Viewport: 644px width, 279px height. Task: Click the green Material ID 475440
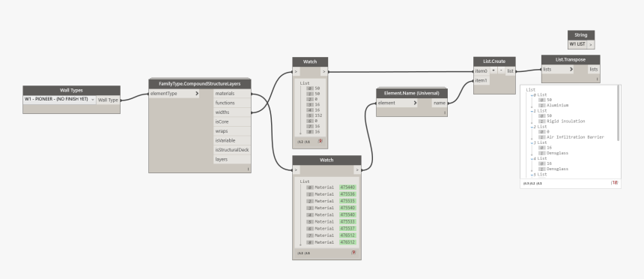(x=348, y=187)
